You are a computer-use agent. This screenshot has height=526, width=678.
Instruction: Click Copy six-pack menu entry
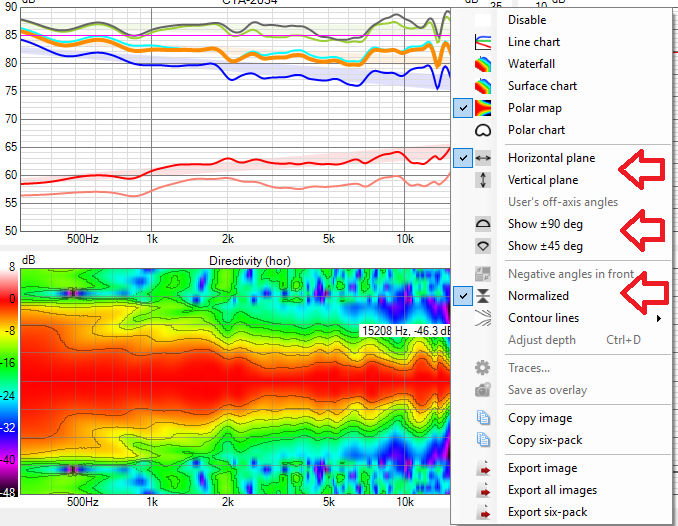545,440
